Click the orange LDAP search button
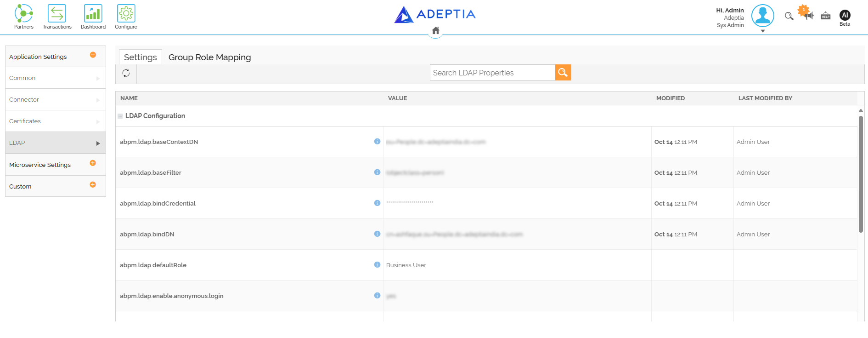Image resolution: width=868 pixels, height=338 pixels. [x=563, y=73]
